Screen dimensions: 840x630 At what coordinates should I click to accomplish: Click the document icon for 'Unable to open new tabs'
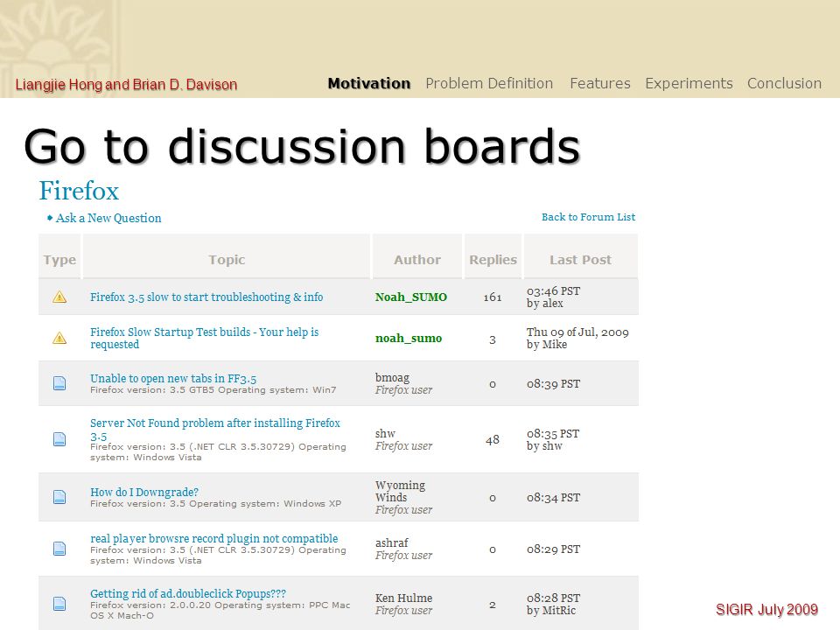point(59,383)
